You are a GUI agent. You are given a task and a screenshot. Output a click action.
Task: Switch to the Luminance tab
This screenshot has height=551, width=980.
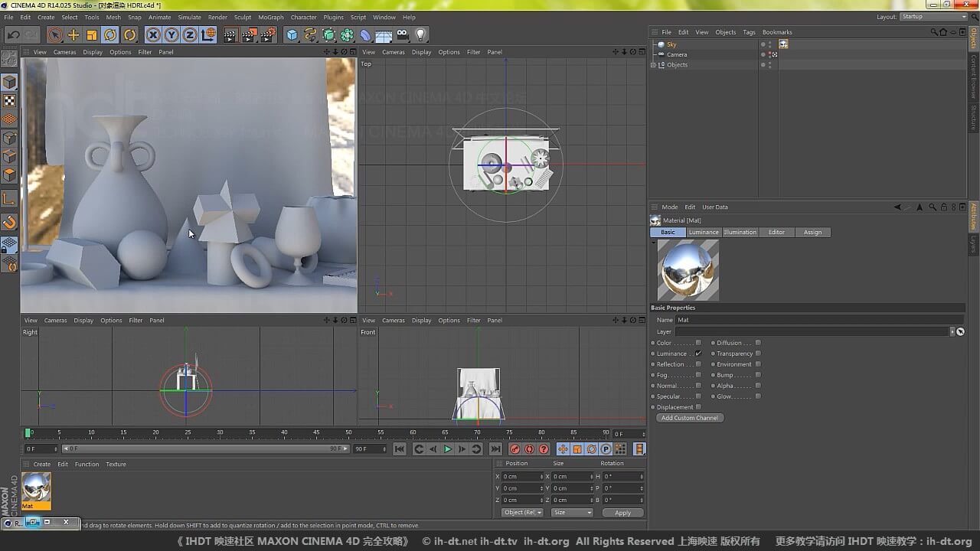(x=703, y=232)
